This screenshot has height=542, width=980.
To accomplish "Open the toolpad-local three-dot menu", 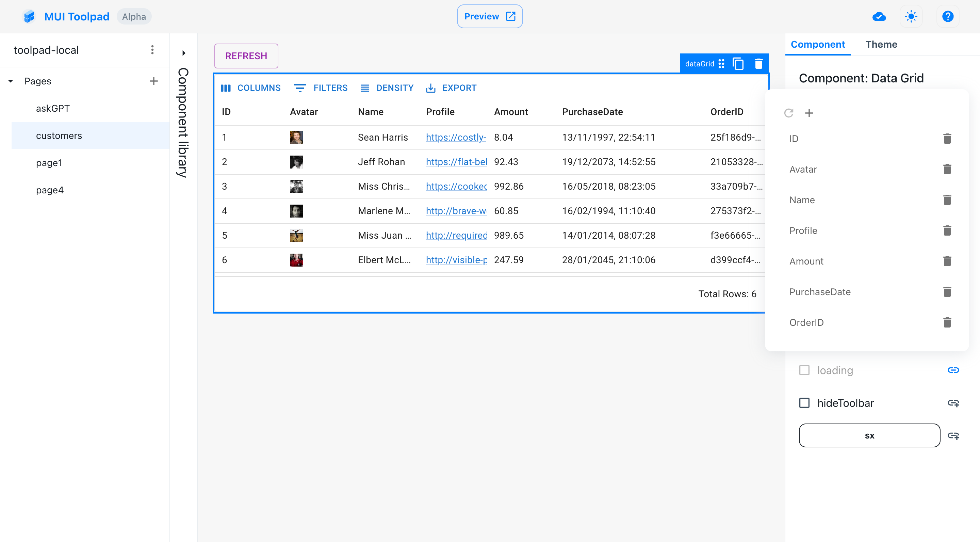I will pyautogui.click(x=152, y=49).
